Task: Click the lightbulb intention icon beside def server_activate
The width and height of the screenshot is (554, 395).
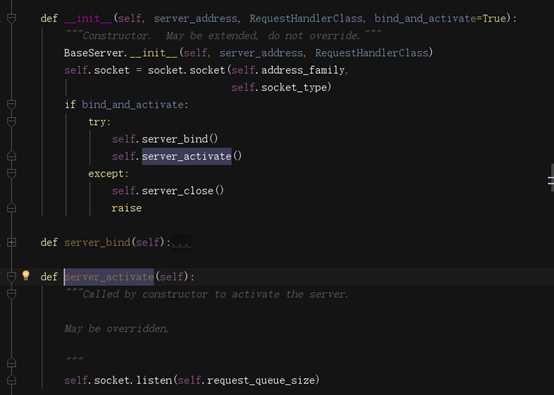Action: point(25,275)
